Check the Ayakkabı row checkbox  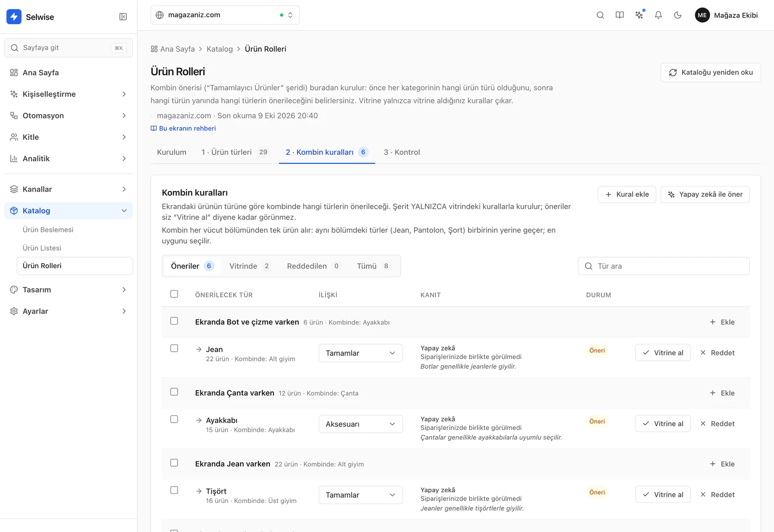tap(174, 419)
